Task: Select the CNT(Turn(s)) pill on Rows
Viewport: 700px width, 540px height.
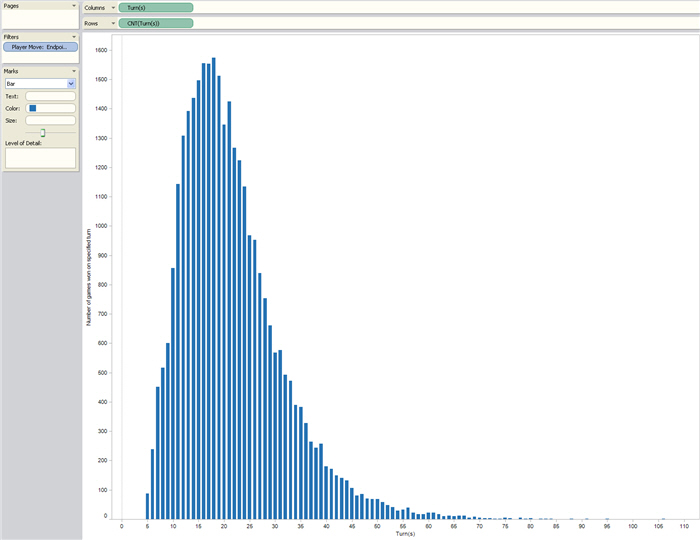Action: pos(156,23)
